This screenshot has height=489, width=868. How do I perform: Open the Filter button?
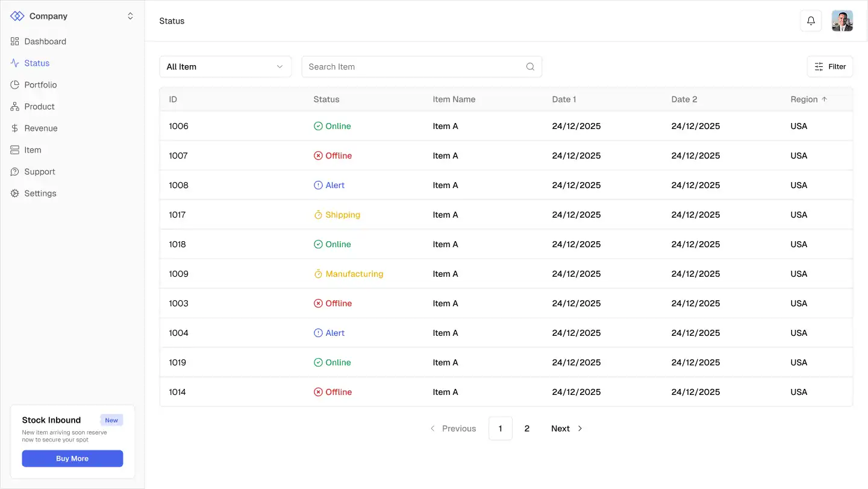click(830, 67)
